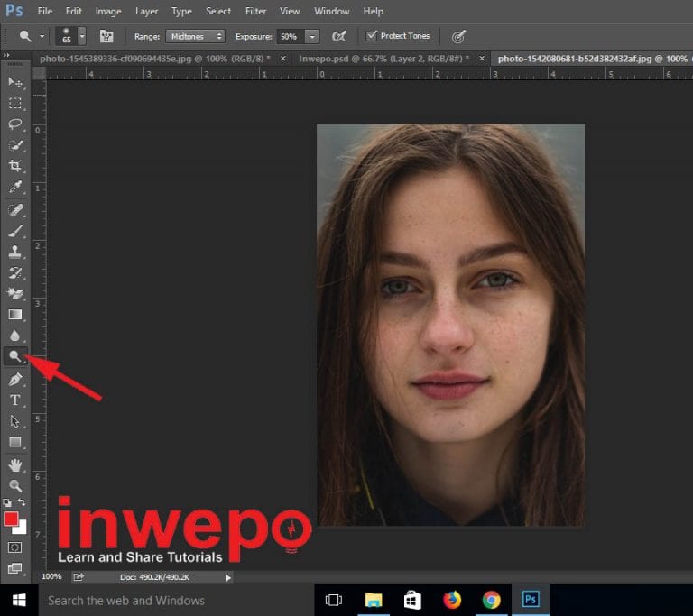Switch to photo-1545389336 document tab
Viewport: 693px width, 616px height.
pyautogui.click(x=154, y=59)
